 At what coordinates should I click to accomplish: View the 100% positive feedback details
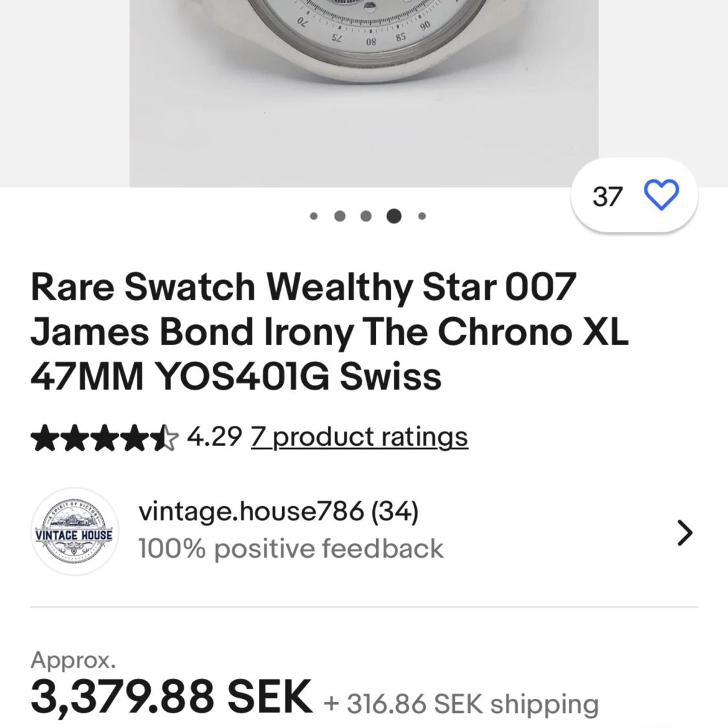(x=291, y=549)
